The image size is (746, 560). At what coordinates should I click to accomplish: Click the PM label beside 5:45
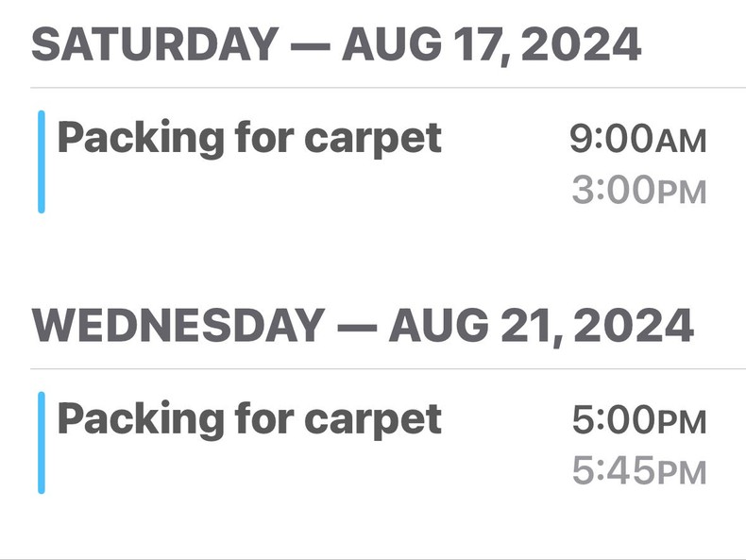682,473
